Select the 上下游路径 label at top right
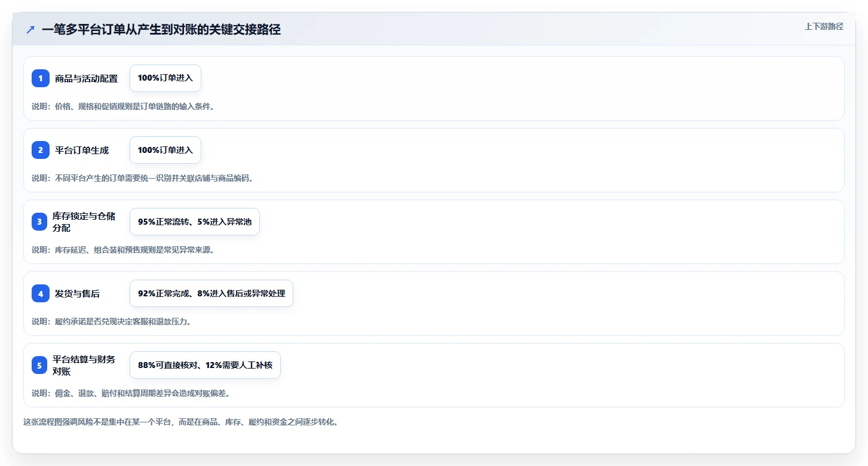The height and width of the screenshot is (466, 868). (x=824, y=26)
